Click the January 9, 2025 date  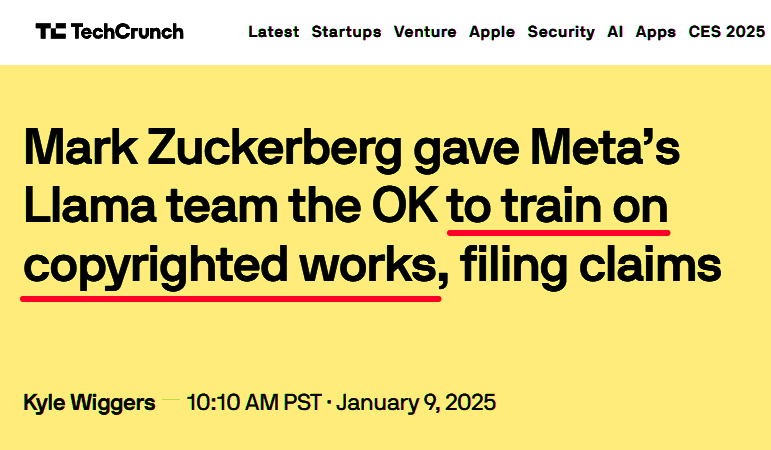[416, 403]
